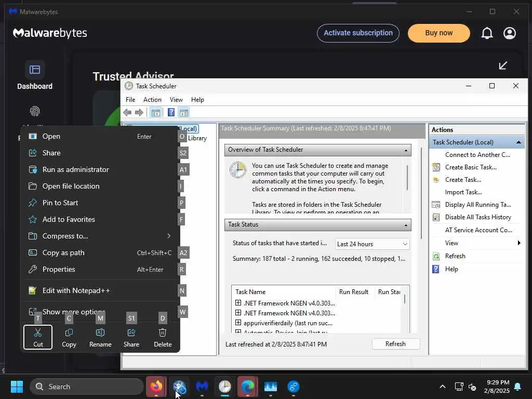Click the Share icon in bottom context row
This screenshot has width=532, height=399.
coord(131,337)
